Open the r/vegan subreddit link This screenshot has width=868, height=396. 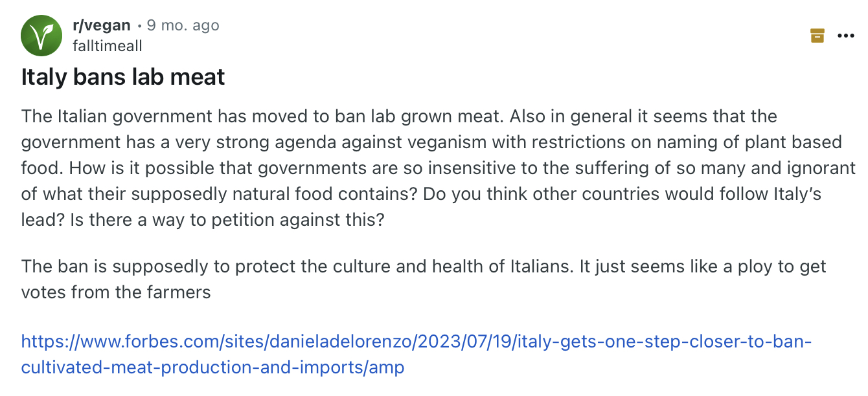click(102, 26)
